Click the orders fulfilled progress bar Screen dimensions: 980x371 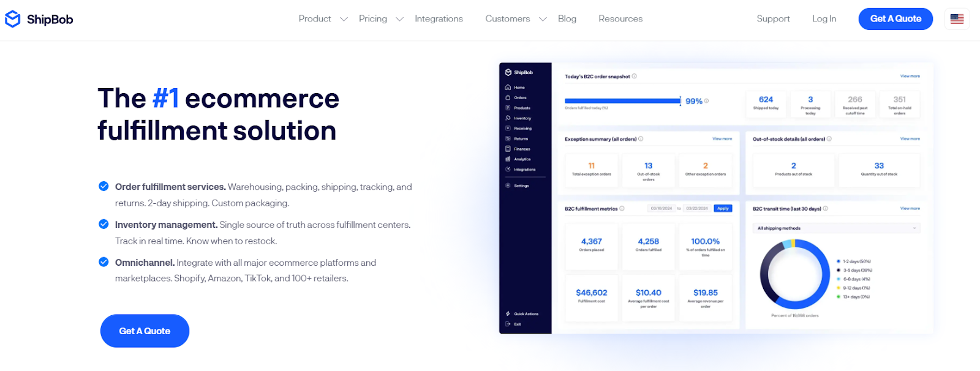(x=622, y=101)
